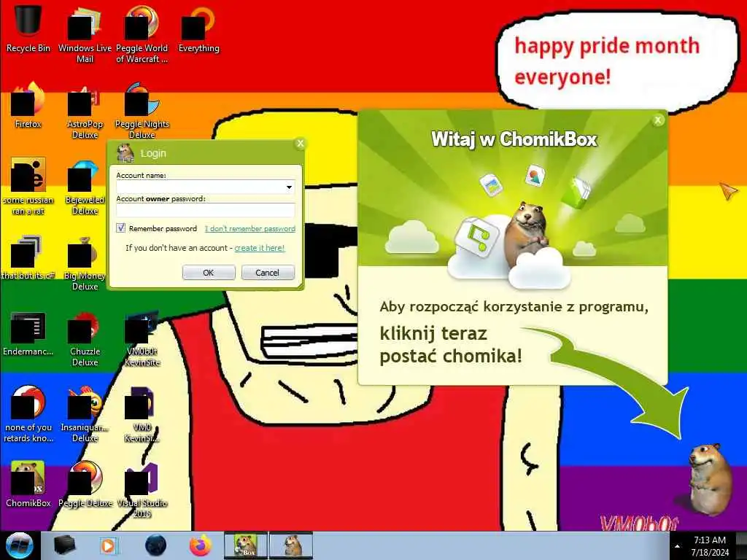Select the Endermanc... desktop icon
The width and height of the screenshot is (747, 560).
coord(28,333)
